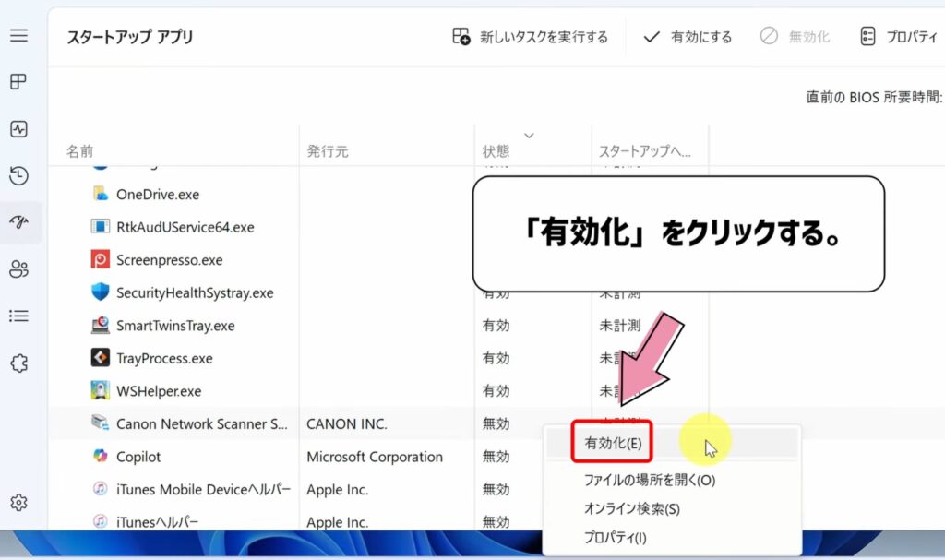Sort list by 名前 column header
Viewport: 945px width, 560px height.
point(80,151)
